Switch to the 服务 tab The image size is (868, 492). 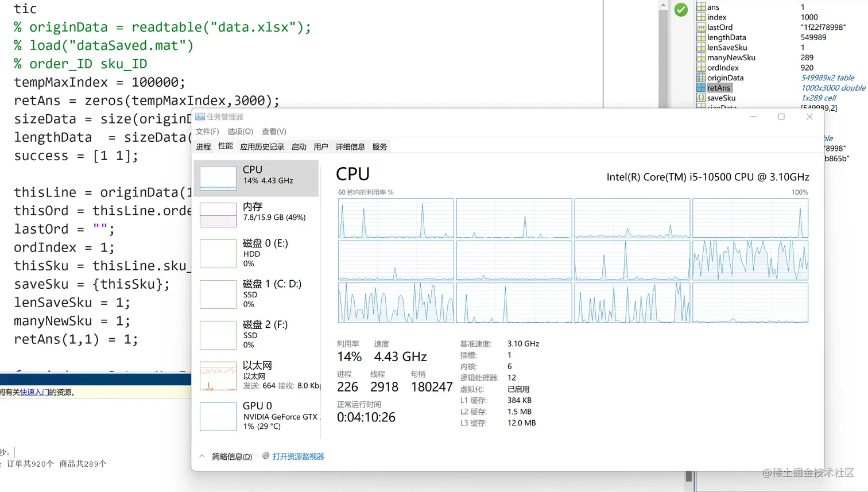click(379, 147)
